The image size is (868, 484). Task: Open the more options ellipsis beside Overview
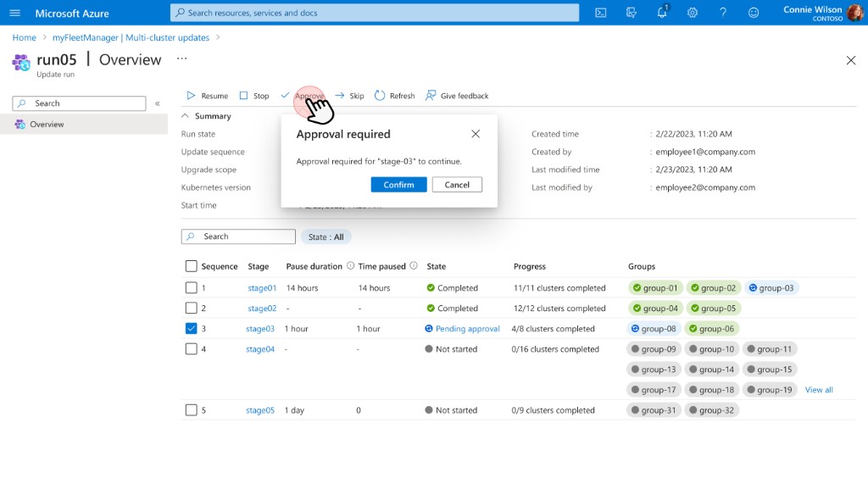pos(181,58)
